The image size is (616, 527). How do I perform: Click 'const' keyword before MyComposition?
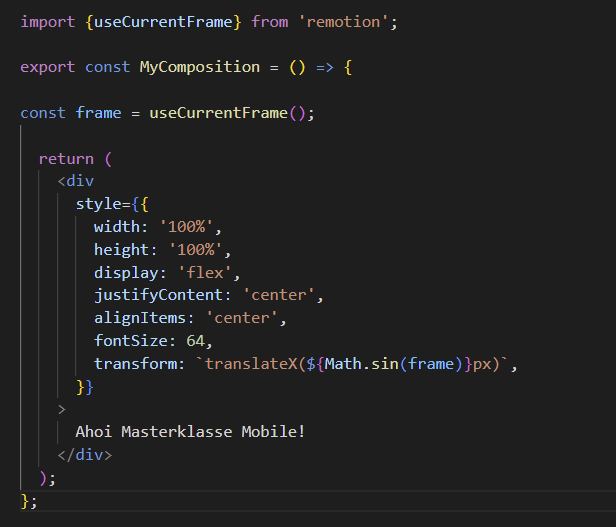coord(108,68)
